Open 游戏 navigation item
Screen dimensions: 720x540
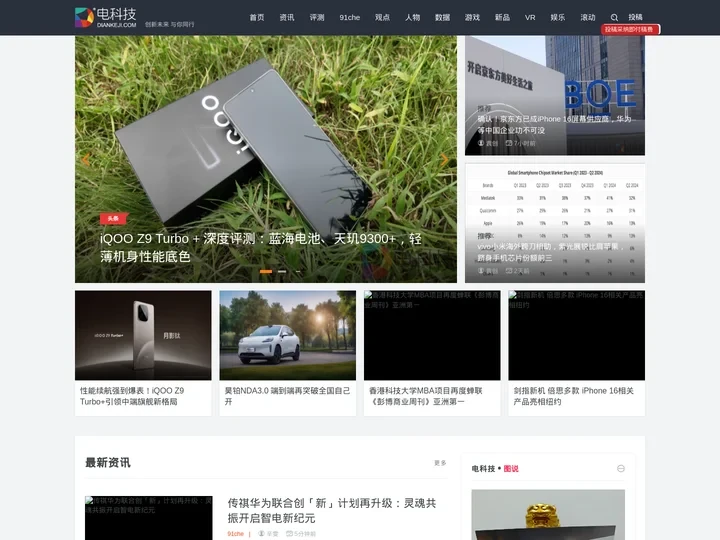tap(472, 17)
